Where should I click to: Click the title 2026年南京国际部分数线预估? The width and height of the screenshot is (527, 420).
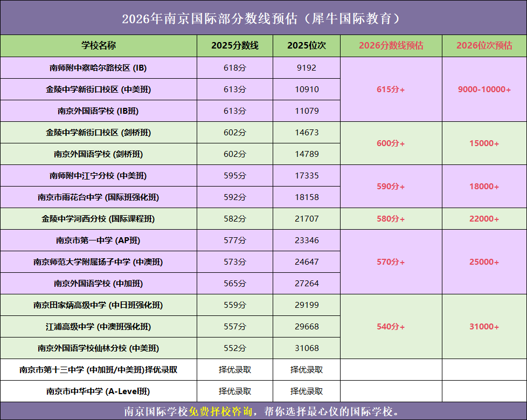point(210,19)
